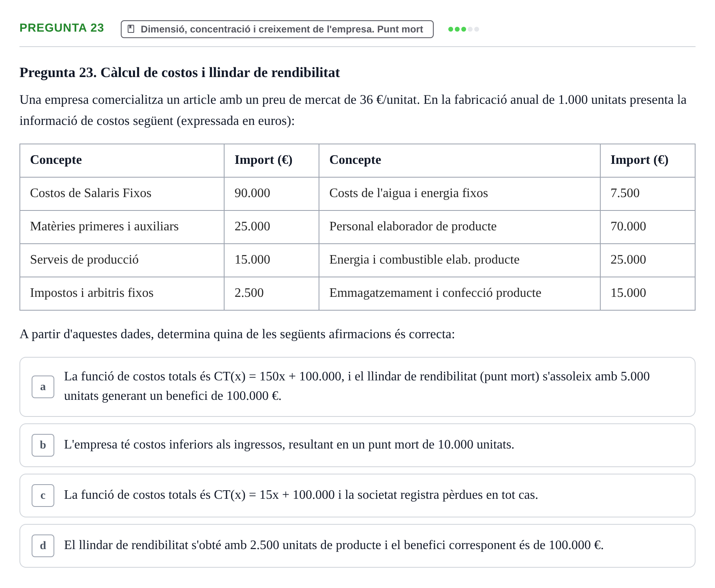The width and height of the screenshot is (715, 588).
Task: Select answer option d
Action: pos(357,546)
